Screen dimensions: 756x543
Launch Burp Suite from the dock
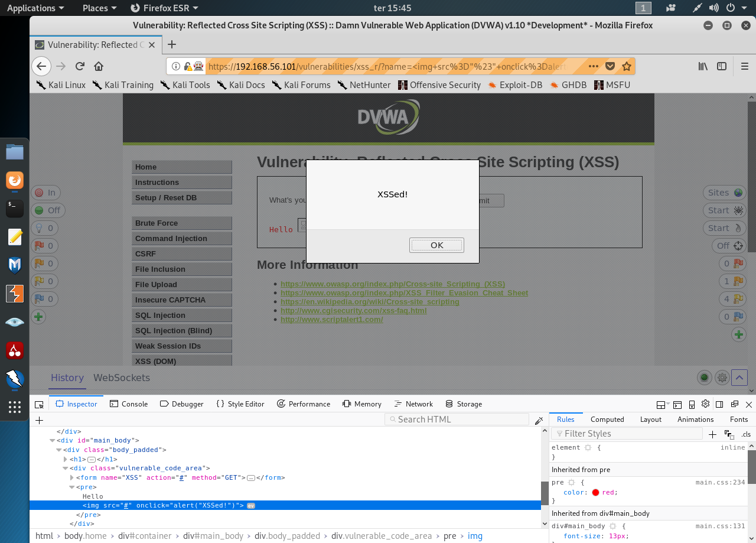[x=15, y=294]
